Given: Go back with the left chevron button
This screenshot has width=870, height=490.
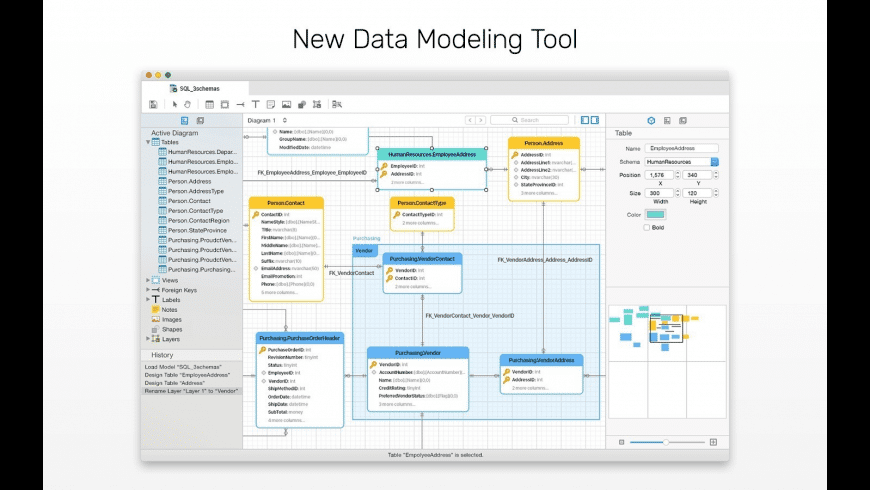Looking at the screenshot, I should point(470,120).
